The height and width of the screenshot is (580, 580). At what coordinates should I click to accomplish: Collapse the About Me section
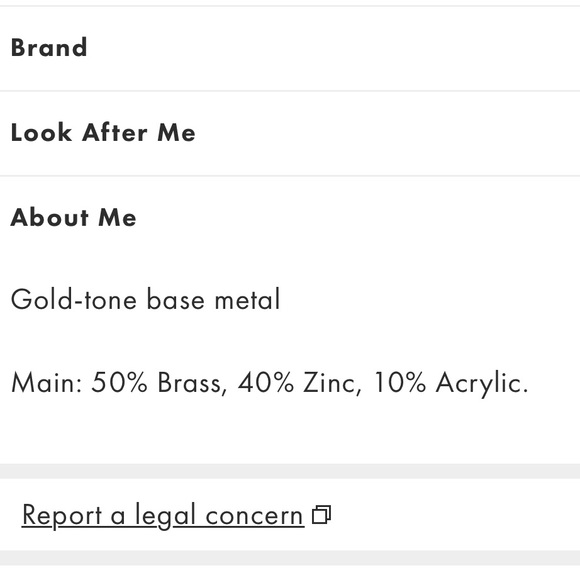pos(290,218)
